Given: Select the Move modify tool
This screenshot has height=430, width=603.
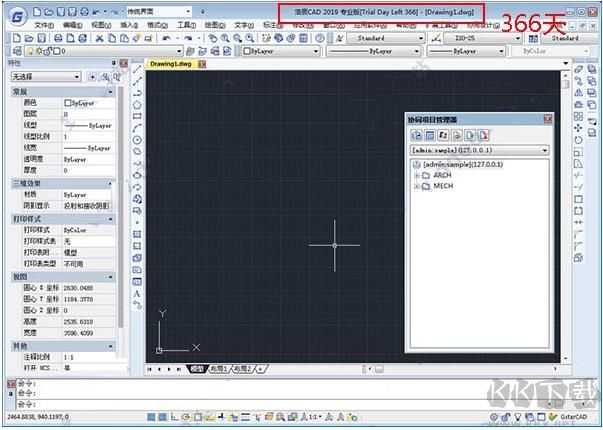Looking at the screenshot, I should pos(578,128).
